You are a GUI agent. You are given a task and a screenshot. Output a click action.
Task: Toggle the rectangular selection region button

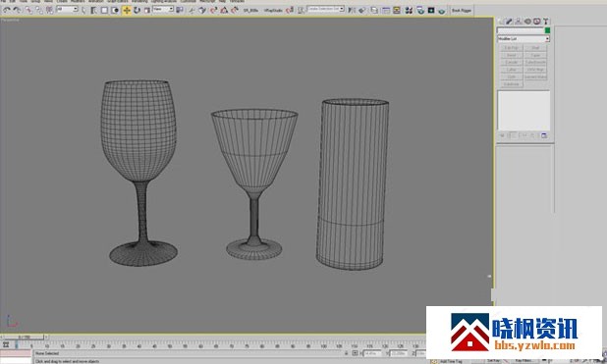click(104, 11)
